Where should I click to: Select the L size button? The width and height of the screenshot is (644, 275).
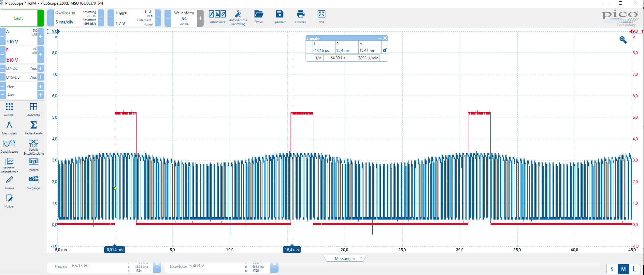click(x=635, y=269)
